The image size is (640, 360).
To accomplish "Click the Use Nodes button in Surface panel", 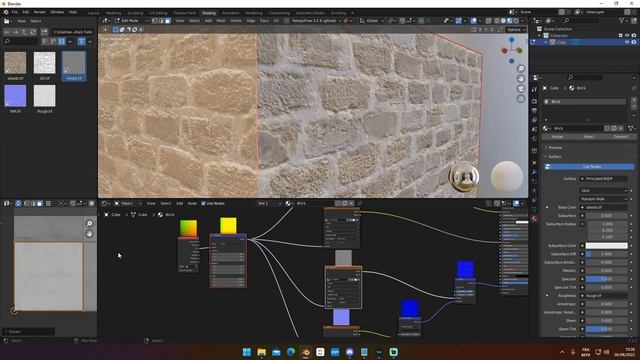I will tap(591, 167).
